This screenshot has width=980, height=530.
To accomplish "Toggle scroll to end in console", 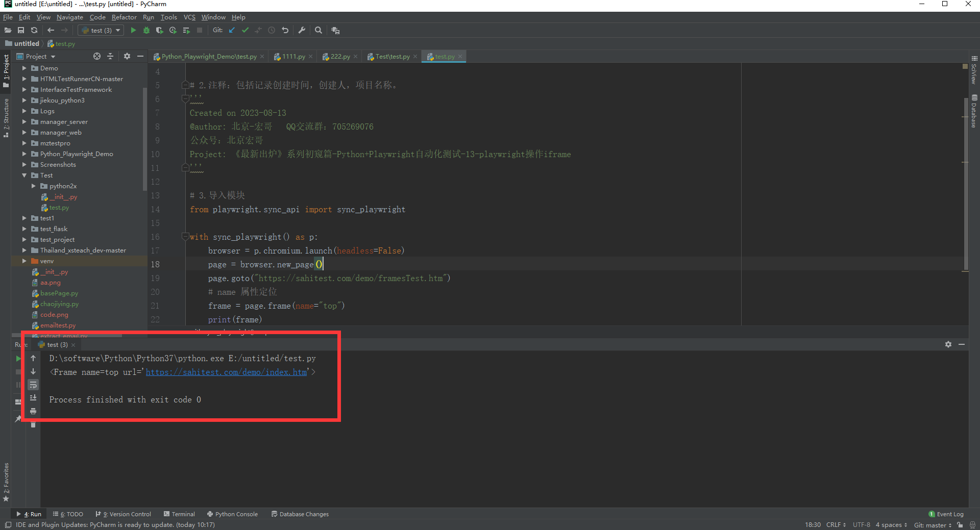I will pyautogui.click(x=33, y=398).
